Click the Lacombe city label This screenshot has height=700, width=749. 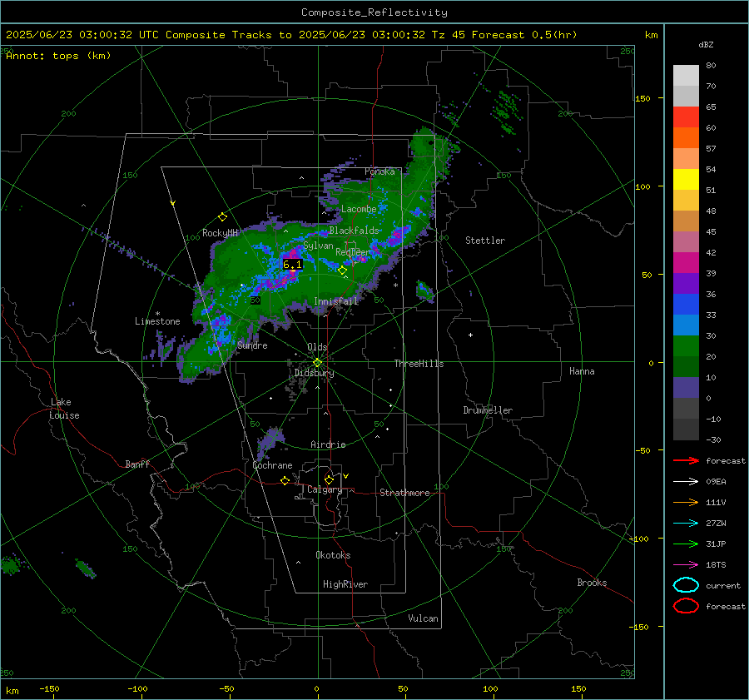(x=359, y=209)
